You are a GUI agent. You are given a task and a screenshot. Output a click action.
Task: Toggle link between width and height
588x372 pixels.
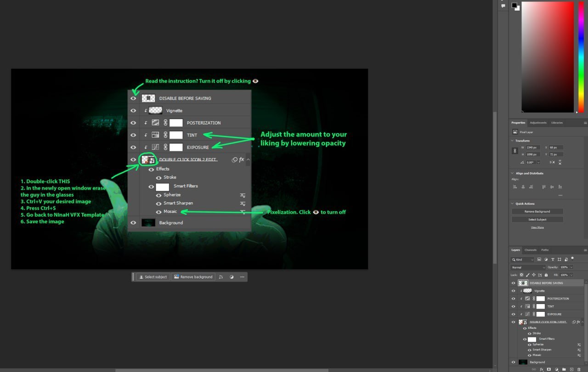pos(515,151)
